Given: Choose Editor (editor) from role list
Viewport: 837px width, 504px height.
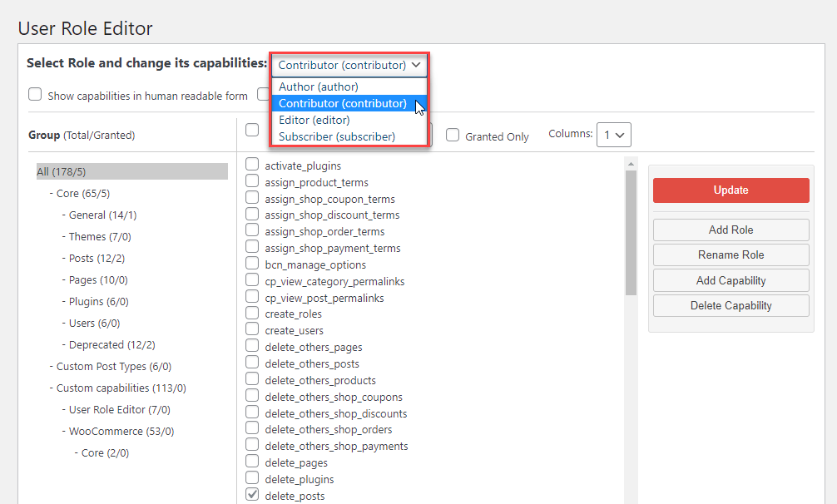Looking at the screenshot, I should coord(349,120).
